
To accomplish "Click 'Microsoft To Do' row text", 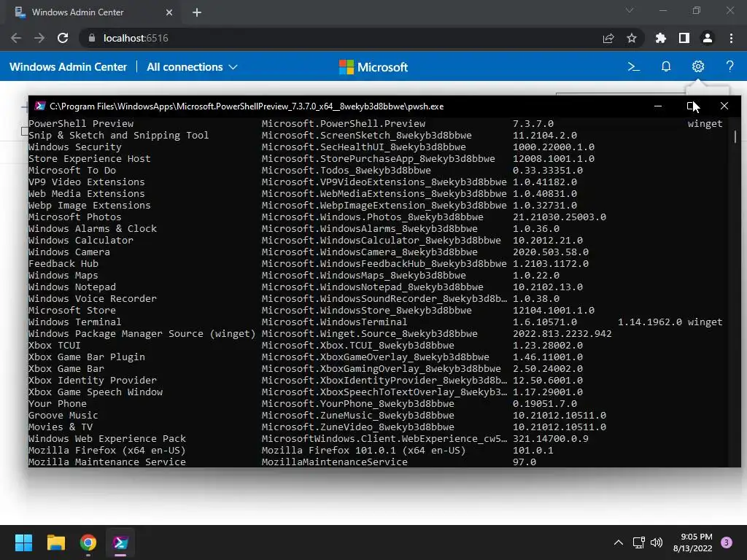I will [72, 171].
